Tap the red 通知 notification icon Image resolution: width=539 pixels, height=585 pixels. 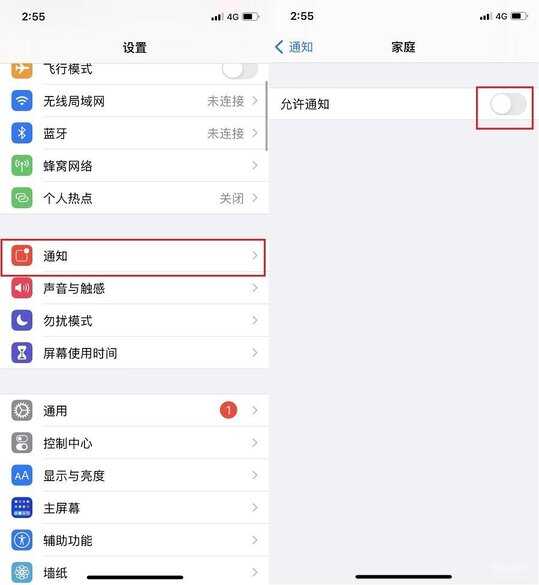pyautogui.click(x=22, y=256)
